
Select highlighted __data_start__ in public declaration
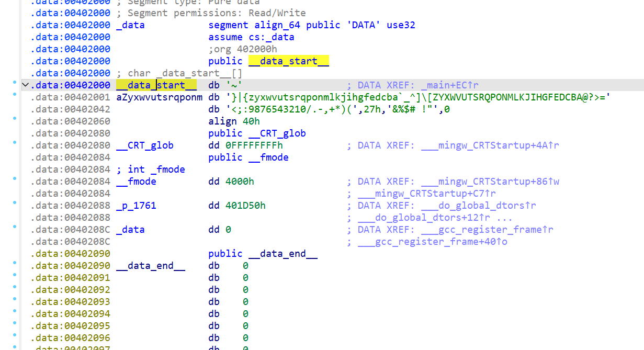[x=289, y=61]
